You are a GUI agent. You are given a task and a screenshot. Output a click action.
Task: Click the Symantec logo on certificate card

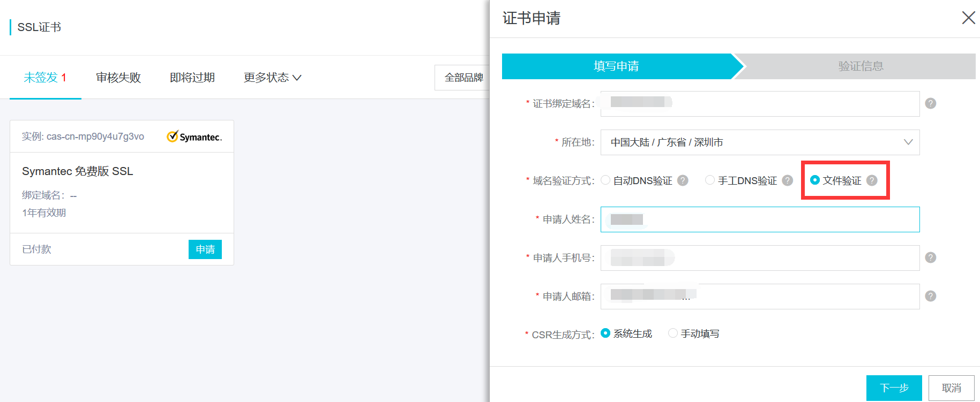coord(194,136)
